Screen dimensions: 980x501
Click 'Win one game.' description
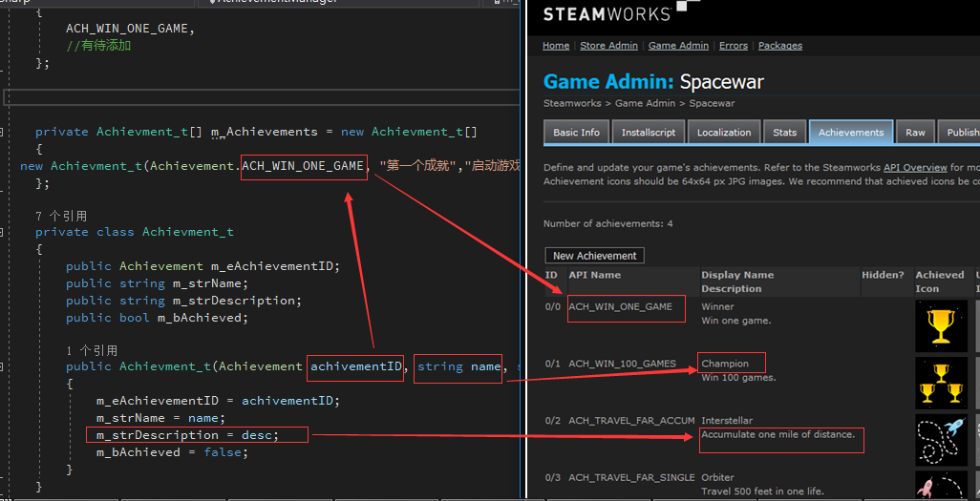[735, 321]
